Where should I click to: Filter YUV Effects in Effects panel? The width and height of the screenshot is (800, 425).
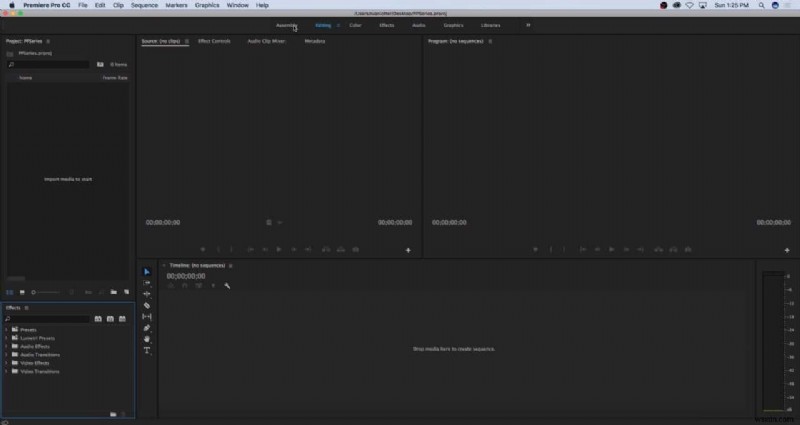pos(122,319)
